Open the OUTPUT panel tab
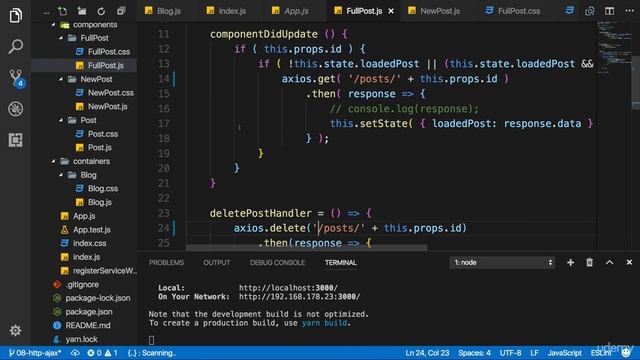The image size is (640, 360). pos(217,262)
